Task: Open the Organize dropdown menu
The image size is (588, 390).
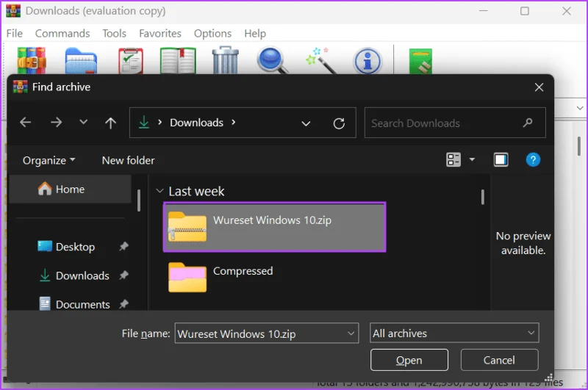Action: (49, 160)
